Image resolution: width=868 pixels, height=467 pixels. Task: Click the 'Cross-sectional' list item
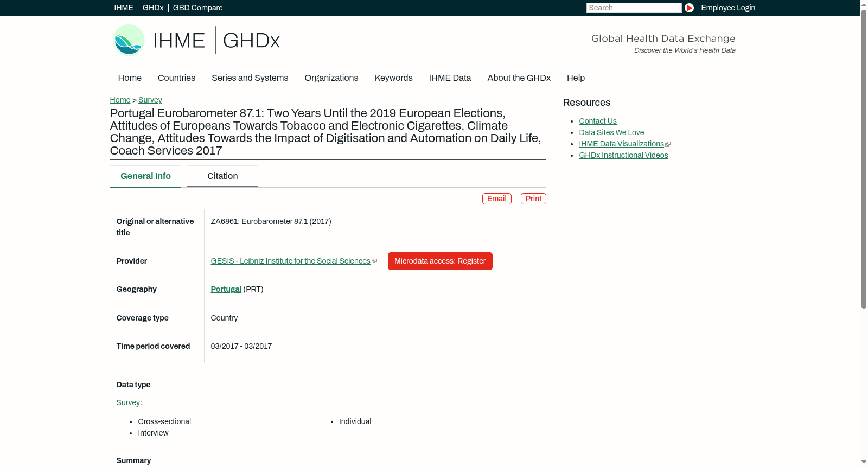164,421
